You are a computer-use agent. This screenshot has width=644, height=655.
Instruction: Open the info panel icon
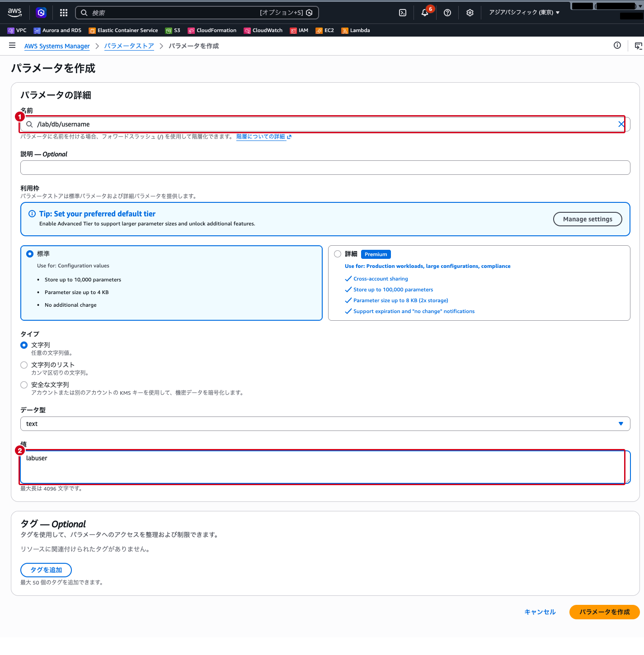click(x=617, y=46)
